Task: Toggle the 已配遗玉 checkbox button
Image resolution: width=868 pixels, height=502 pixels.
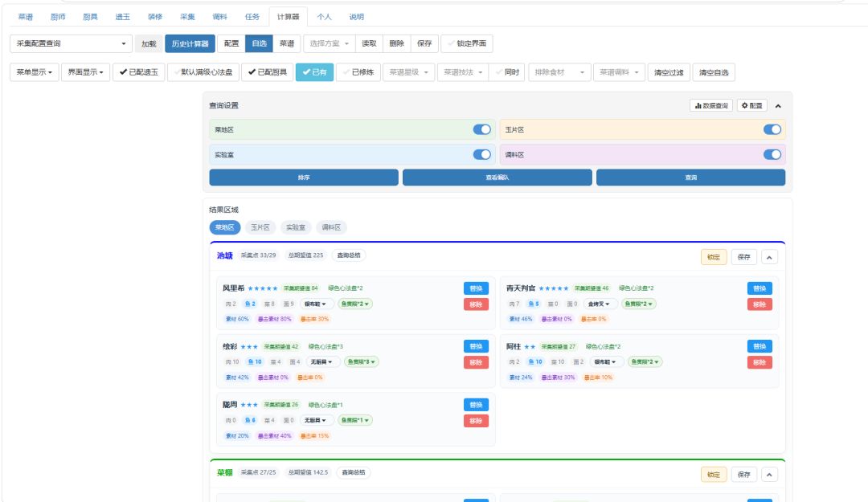Action: click(x=139, y=72)
